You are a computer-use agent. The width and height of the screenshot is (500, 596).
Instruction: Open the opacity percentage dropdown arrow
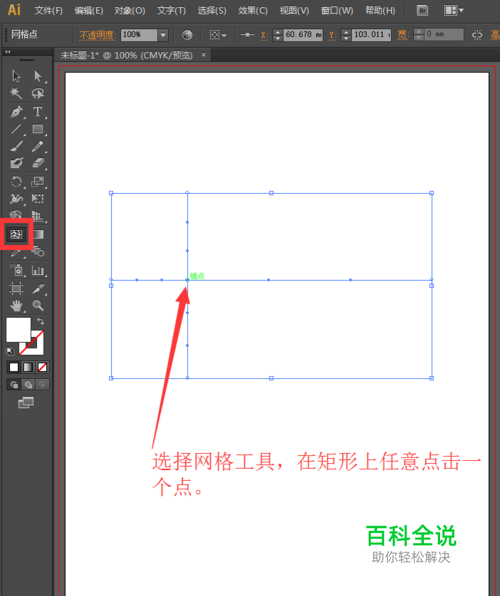click(163, 35)
